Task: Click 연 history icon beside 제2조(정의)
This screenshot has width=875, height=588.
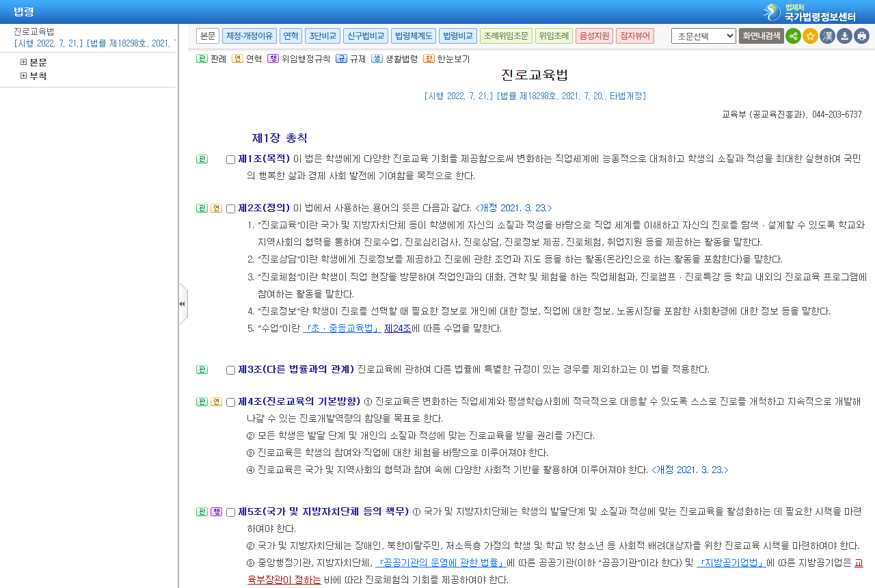Action: tap(216, 209)
